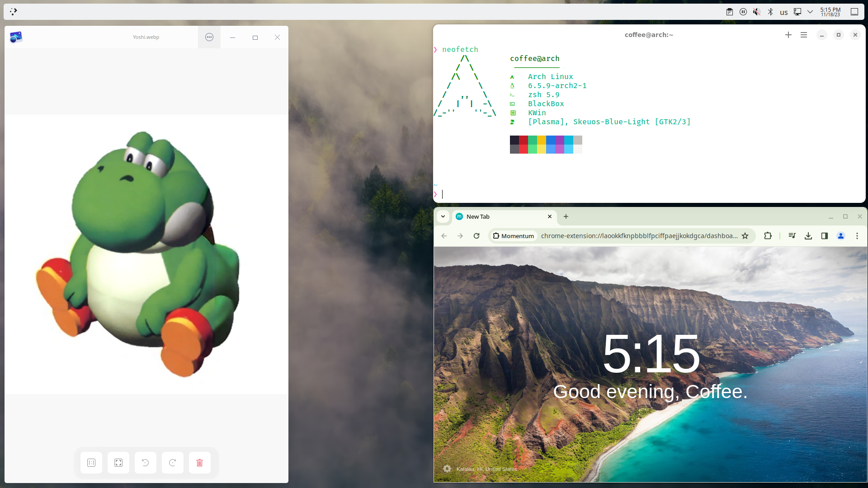Bookmark this page with the star
Image resolution: width=868 pixels, height=488 pixels.
point(745,236)
